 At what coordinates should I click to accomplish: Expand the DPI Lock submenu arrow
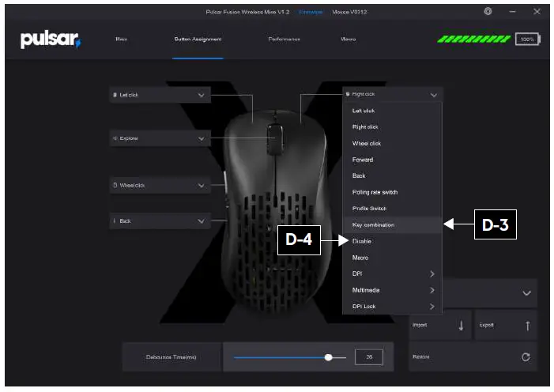coord(432,307)
